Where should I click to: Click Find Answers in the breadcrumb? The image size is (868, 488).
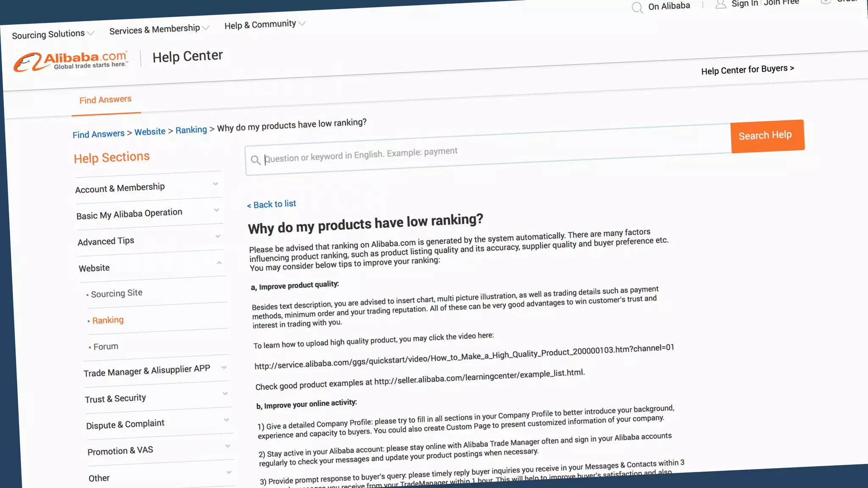coord(98,134)
